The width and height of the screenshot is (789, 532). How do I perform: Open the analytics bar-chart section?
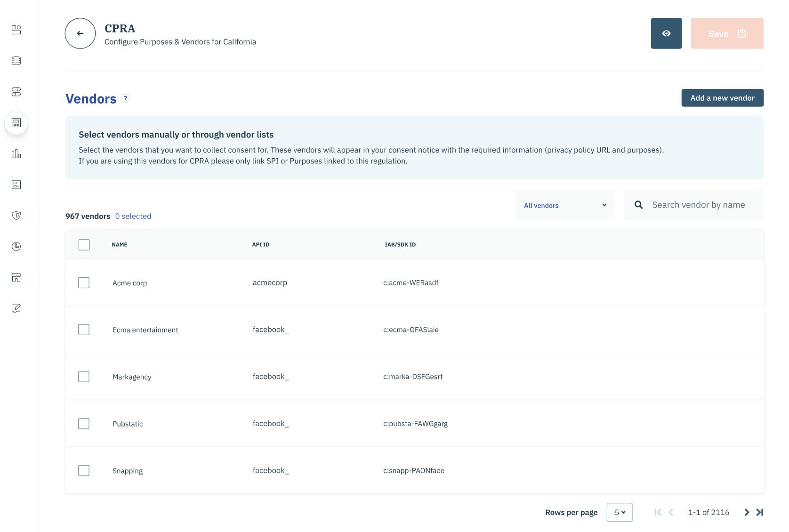(x=16, y=154)
